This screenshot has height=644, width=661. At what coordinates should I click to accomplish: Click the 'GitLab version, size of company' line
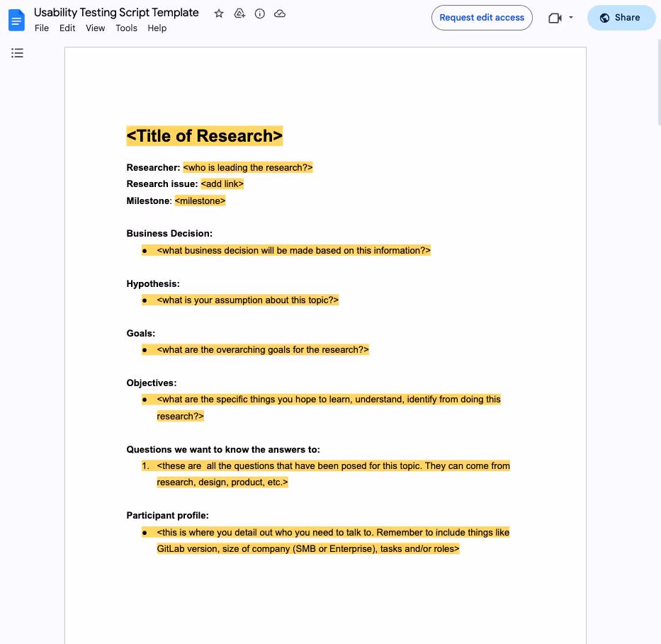(x=308, y=549)
